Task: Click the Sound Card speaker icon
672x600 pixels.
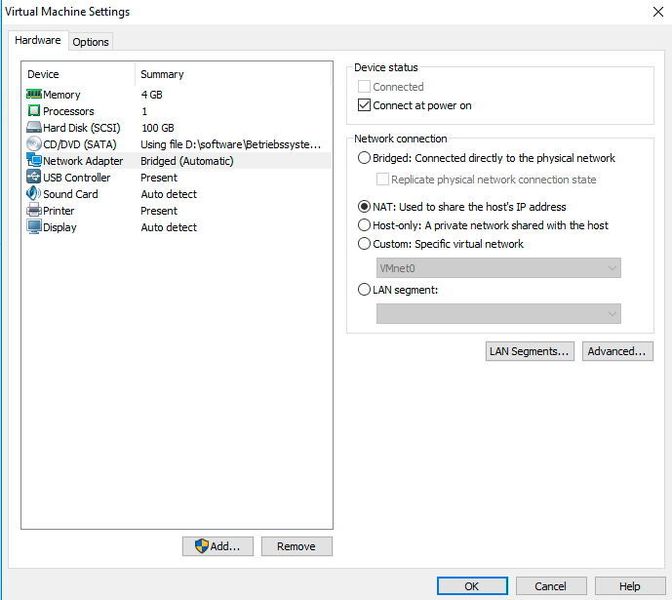Action: [34, 193]
